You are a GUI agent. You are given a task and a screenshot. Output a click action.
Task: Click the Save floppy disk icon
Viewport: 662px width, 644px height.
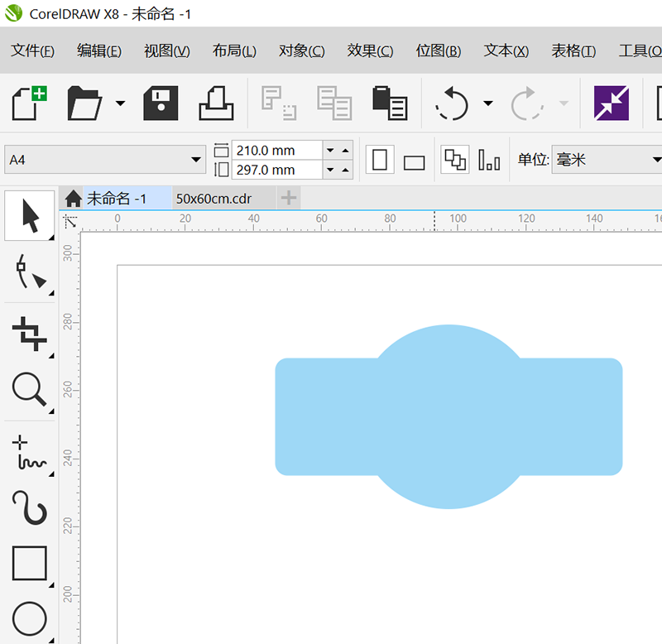coord(161,103)
